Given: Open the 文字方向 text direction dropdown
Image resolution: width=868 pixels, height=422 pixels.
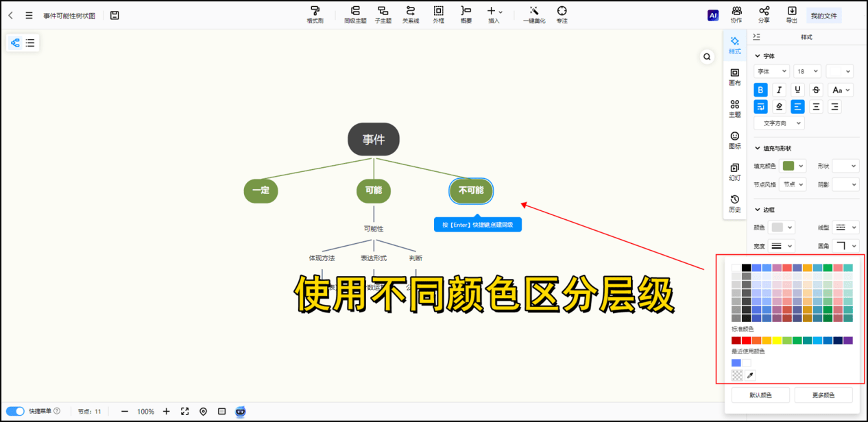Looking at the screenshot, I should 779,123.
